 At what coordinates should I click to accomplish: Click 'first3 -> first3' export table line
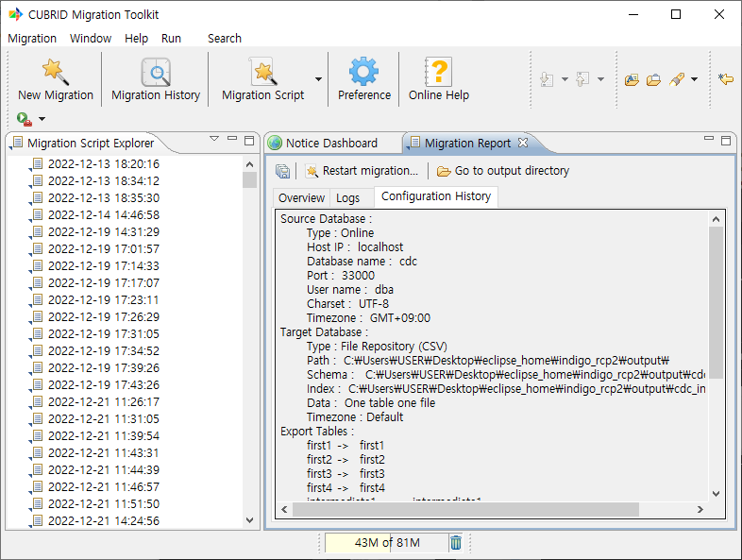[x=346, y=474]
